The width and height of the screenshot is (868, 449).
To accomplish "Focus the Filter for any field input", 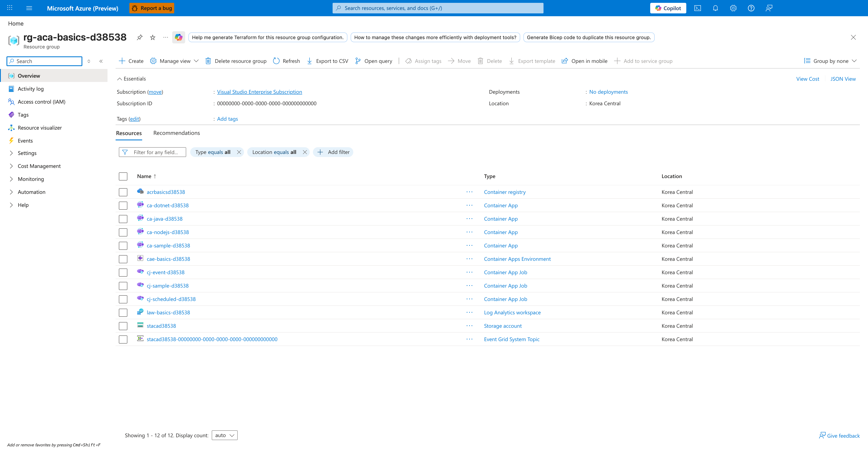I will (x=152, y=152).
